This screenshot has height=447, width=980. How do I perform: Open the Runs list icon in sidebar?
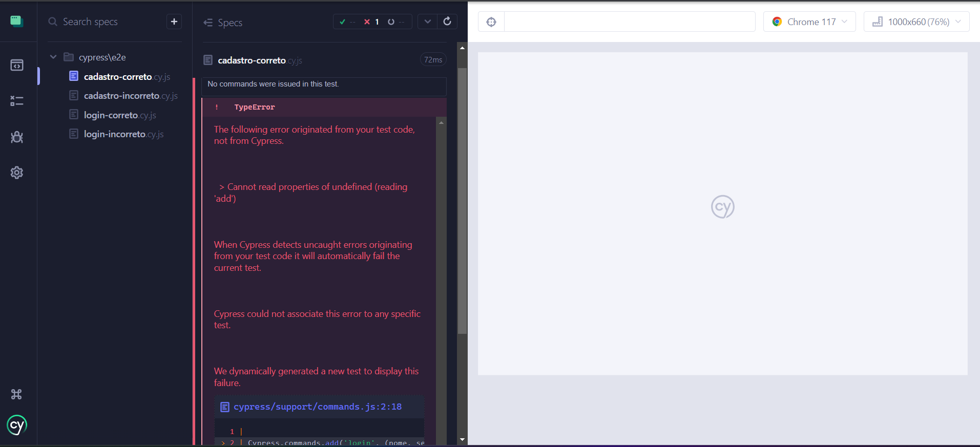[17, 101]
